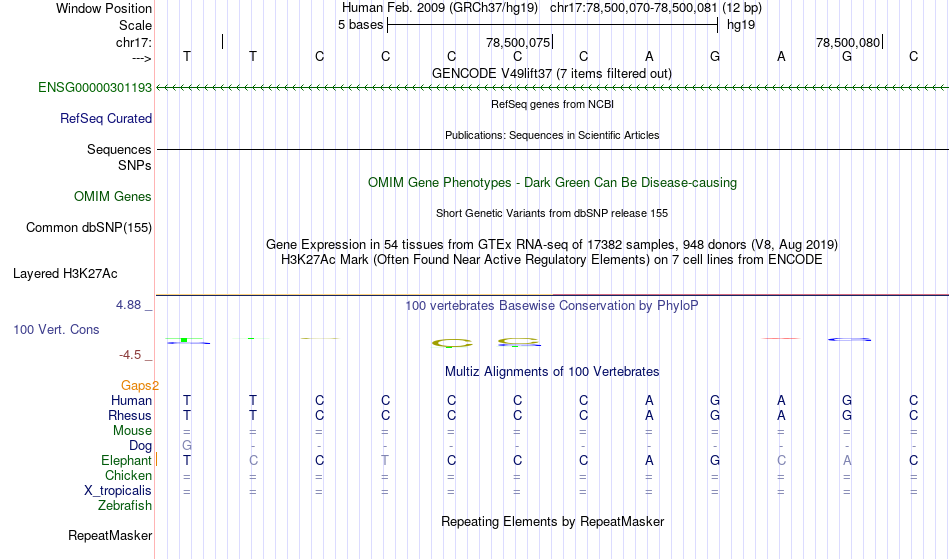Click Short Genetic Variants from dbSNP title

point(552,213)
